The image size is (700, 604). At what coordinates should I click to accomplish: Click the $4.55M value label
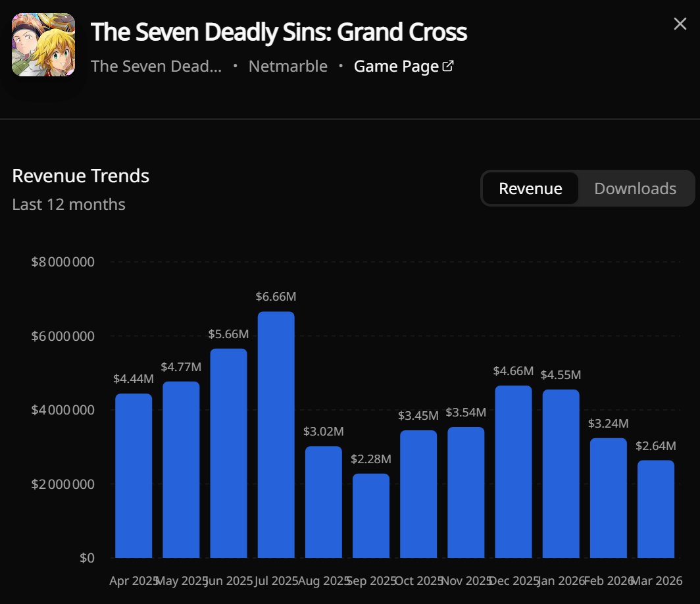pos(561,374)
